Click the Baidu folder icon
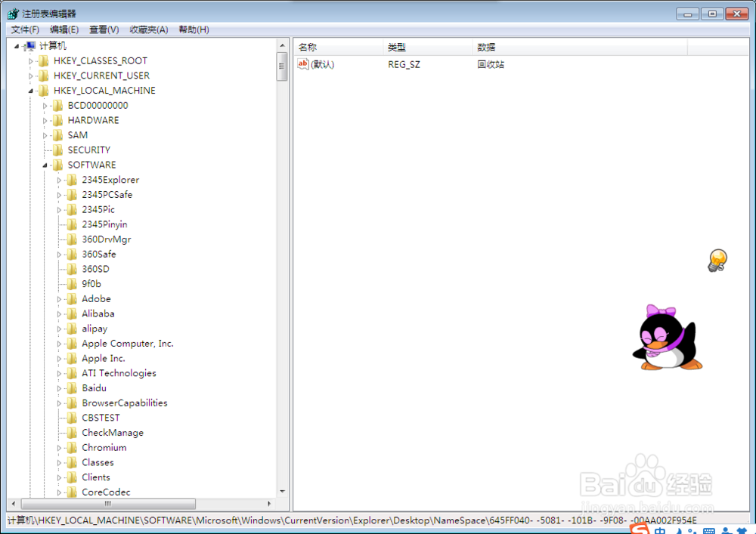Viewport: 756px width, 534px height. 72,388
